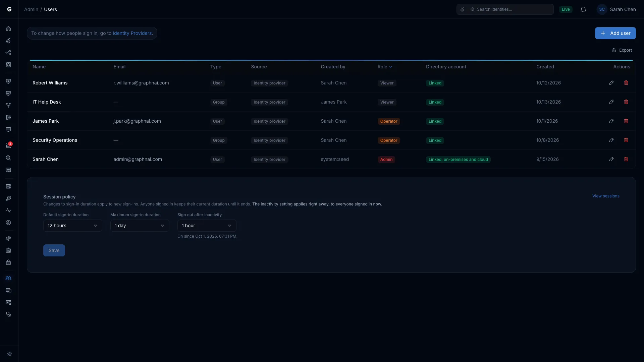Open the Home icon in the sidebar
The height and width of the screenshot is (362, 644).
8,28
